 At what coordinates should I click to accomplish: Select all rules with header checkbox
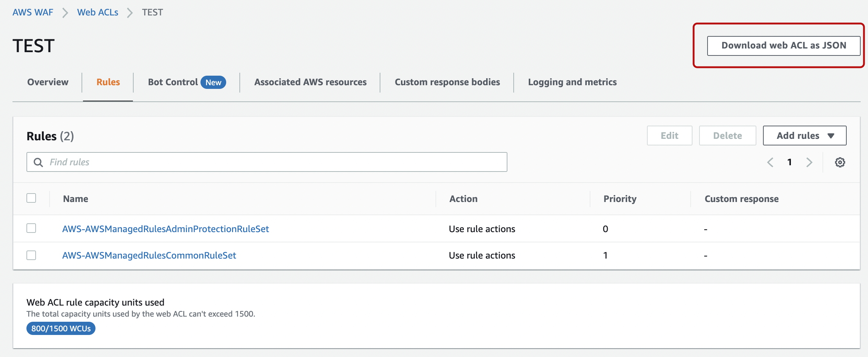tap(31, 198)
